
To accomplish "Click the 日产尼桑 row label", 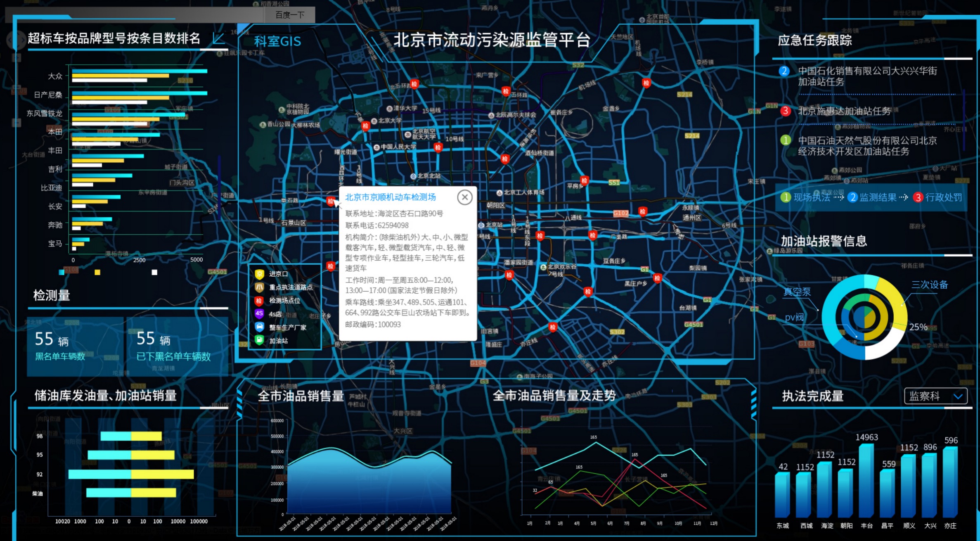I will (48, 95).
